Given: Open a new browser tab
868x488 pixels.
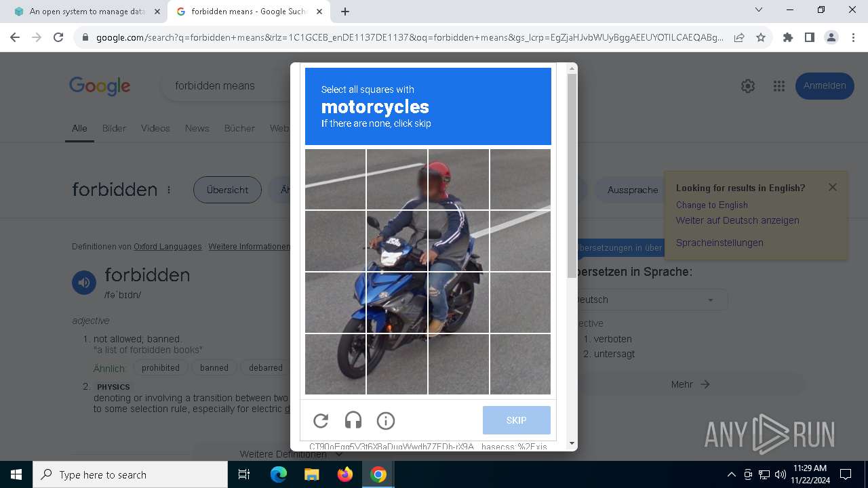Looking at the screenshot, I should click(345, 12).
